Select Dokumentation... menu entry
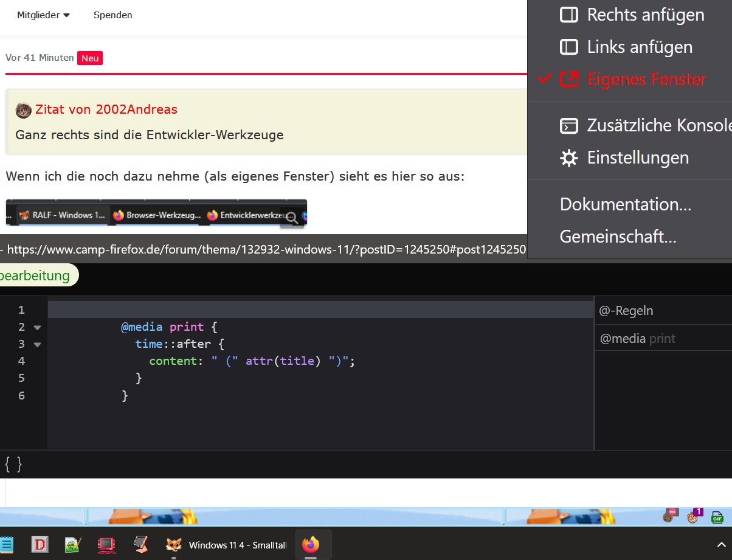This screenshot has height=560, width=732. pos(625,204)
